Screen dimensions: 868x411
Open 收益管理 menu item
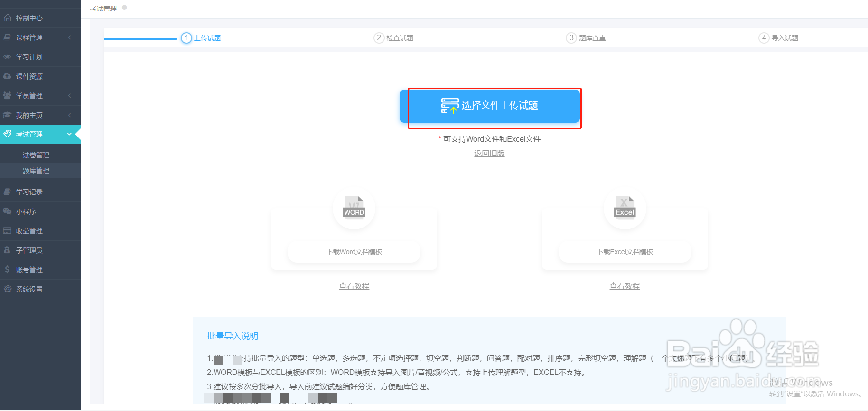tap(40, 231)
